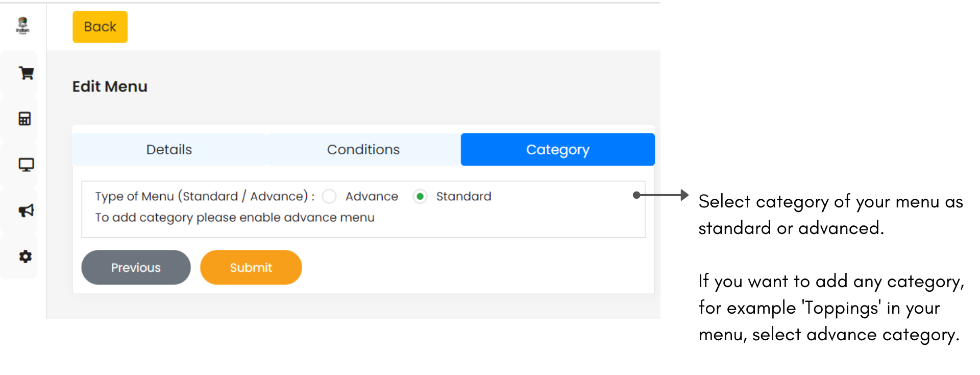Open the megaphone promotions icon
Image resolution: width=980 pixels, height=375 pixels.
(26, 210)
